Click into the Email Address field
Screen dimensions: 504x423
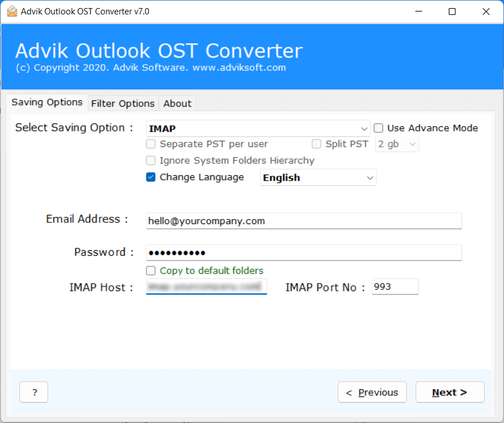click(304, 221)
